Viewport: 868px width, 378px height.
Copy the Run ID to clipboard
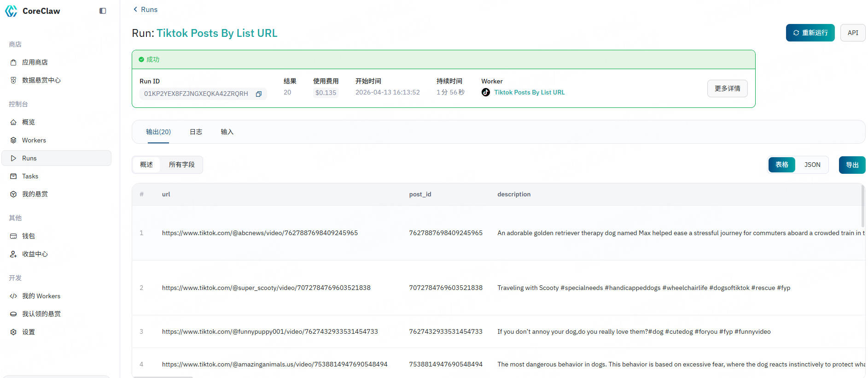(259, 94)
